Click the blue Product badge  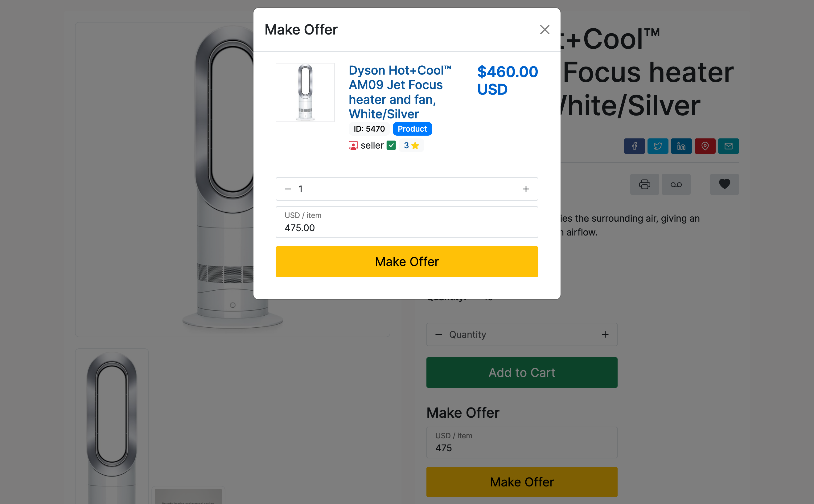coord(412,129)
